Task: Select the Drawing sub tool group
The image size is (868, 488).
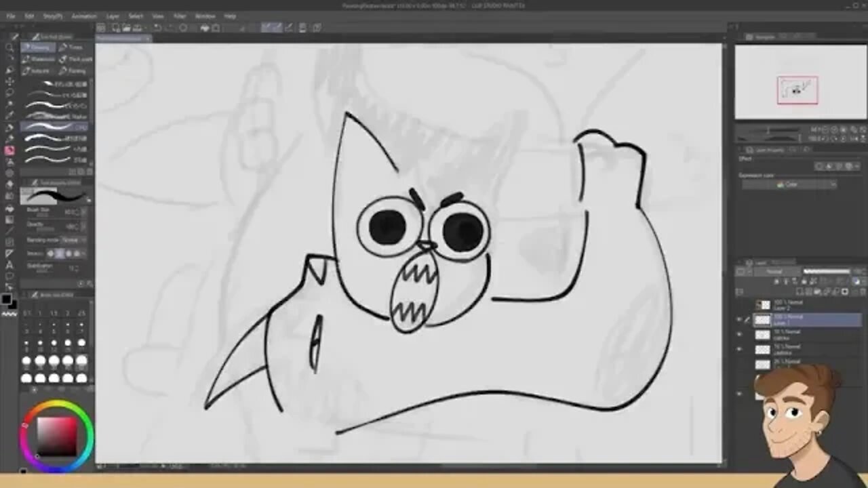Action: (37, 47)
